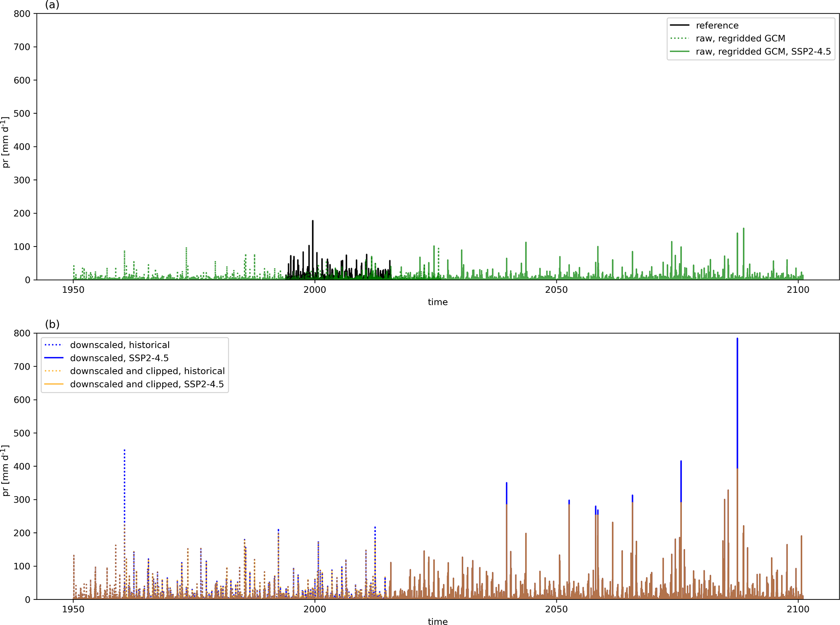840x625 pixels.
Task: Click the black reference legend line sample
Action: click(x=679, y=25)
